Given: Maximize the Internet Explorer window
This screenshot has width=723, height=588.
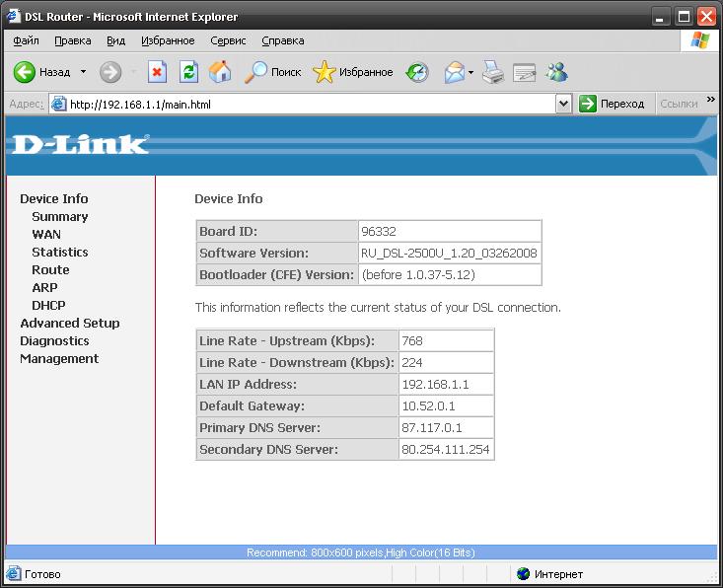Looking at the screenshot, I should click(684, 17).
